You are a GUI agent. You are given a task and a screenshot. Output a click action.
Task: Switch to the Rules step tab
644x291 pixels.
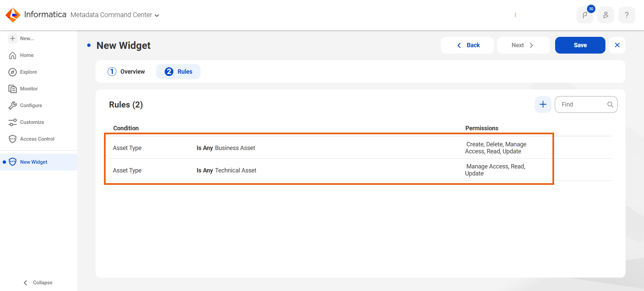click(178, 72)
